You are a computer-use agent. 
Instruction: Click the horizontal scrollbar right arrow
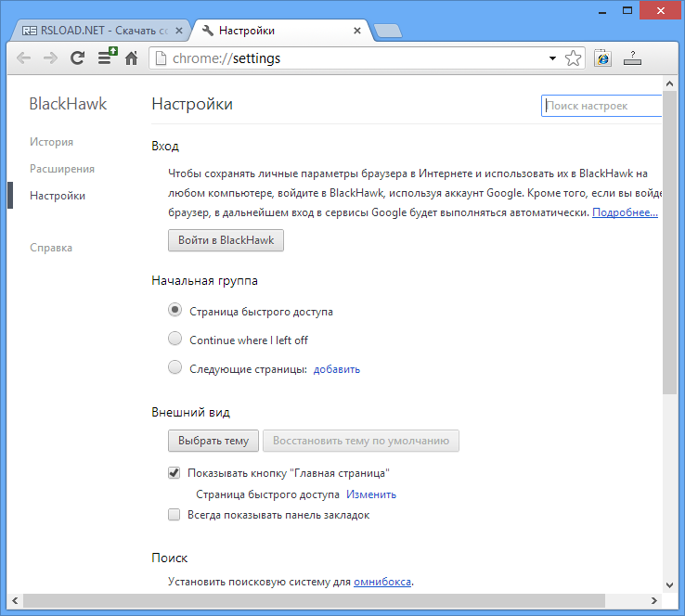(654, 601)
